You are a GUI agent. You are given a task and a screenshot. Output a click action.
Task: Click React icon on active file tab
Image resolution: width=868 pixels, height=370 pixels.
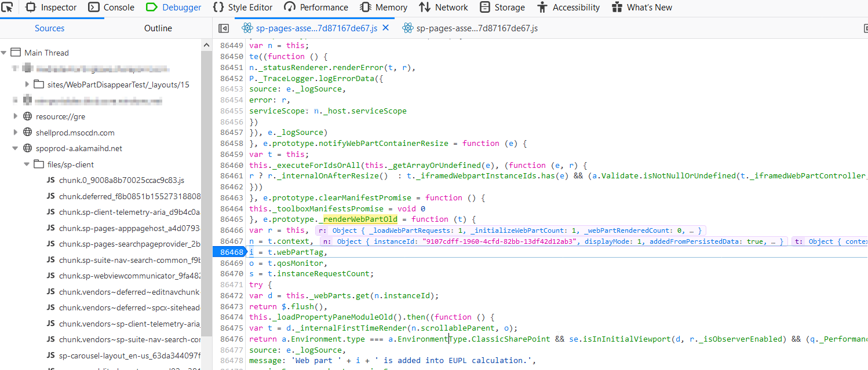coord(247,28)
